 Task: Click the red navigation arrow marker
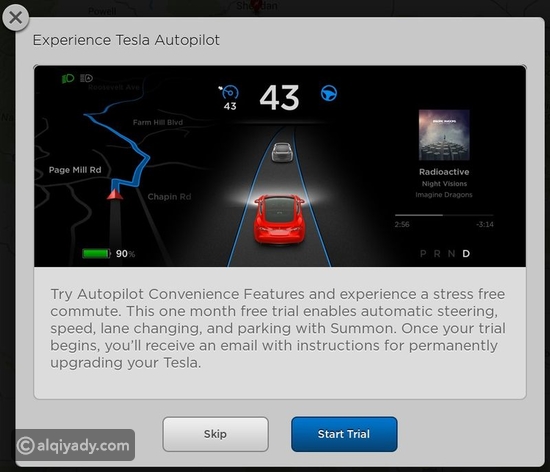coord(115,194)
